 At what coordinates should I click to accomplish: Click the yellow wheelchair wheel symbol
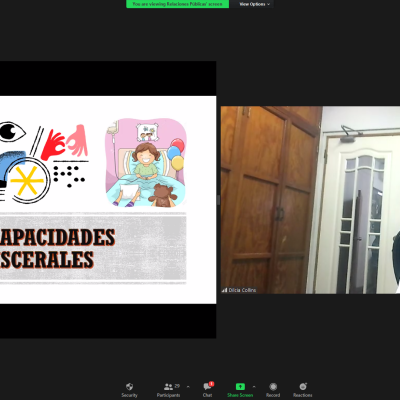[x=27, y=181]
